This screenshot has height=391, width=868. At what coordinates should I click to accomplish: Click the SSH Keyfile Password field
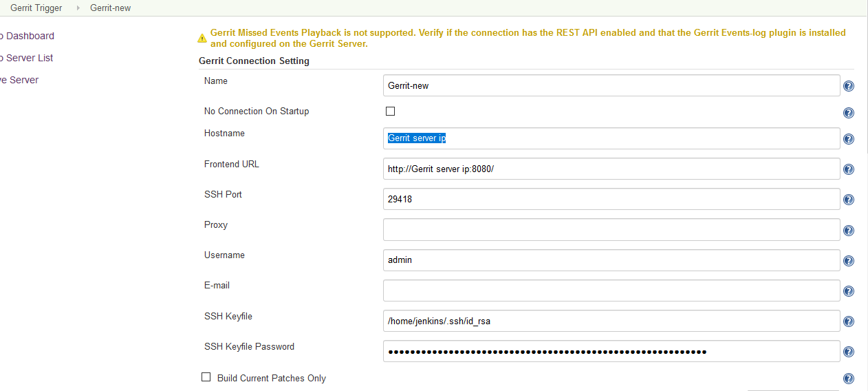(611, 351)
